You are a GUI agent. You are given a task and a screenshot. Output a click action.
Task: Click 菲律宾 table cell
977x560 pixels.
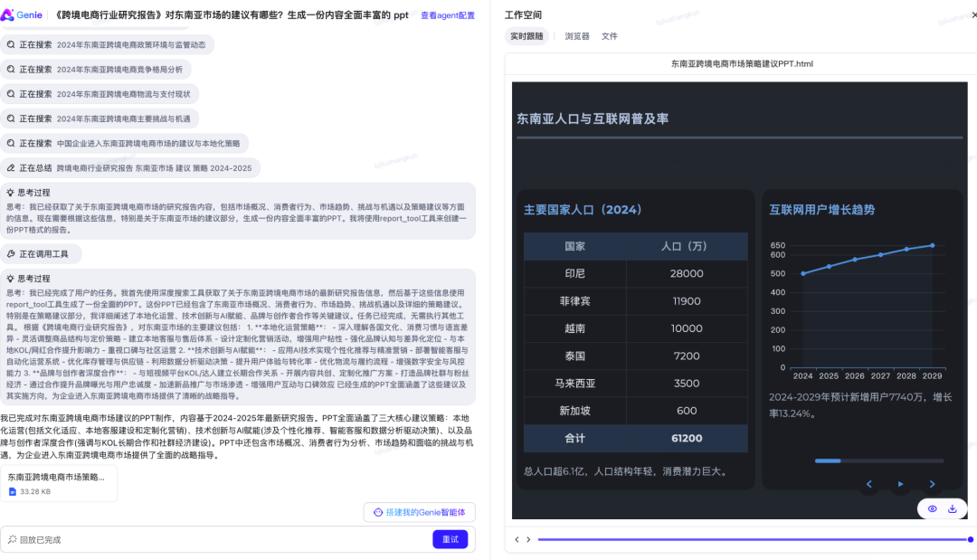[574, 301]
